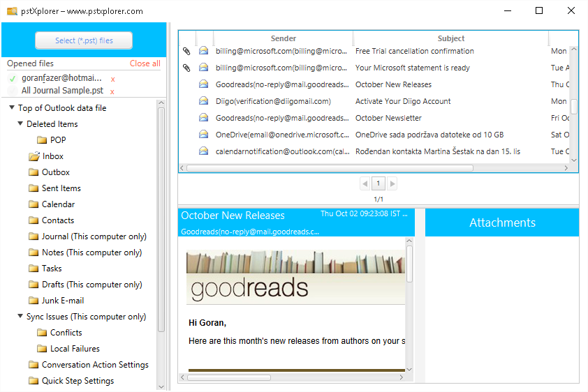This screenshot has width=588, height=392.
Task: Open the Quick Step Settings folder icon
Action: coord(34,381)
